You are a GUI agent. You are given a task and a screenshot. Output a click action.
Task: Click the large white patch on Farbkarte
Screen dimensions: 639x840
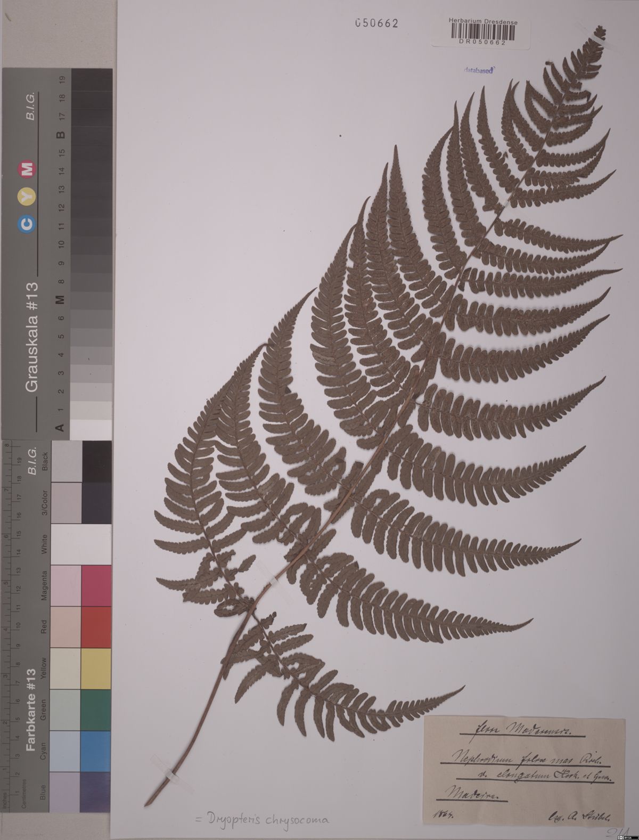(81, 544)
